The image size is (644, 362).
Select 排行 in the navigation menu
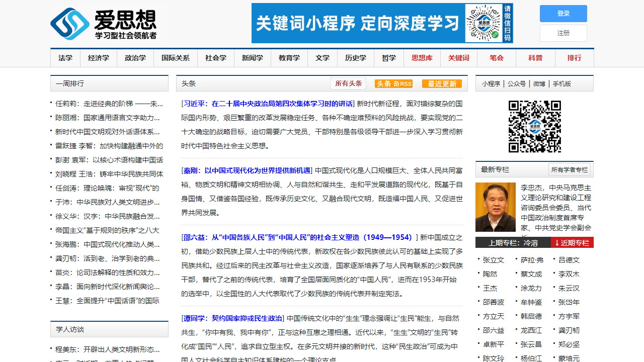coord(574,58)
